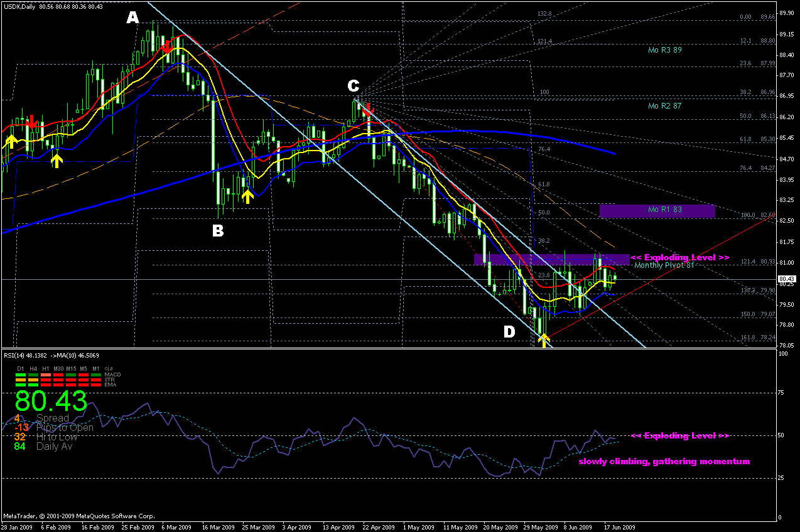This screenshot has height=532, width=800.
Task: Click the USDX,Daily chart title
Action: pos(19,6)
